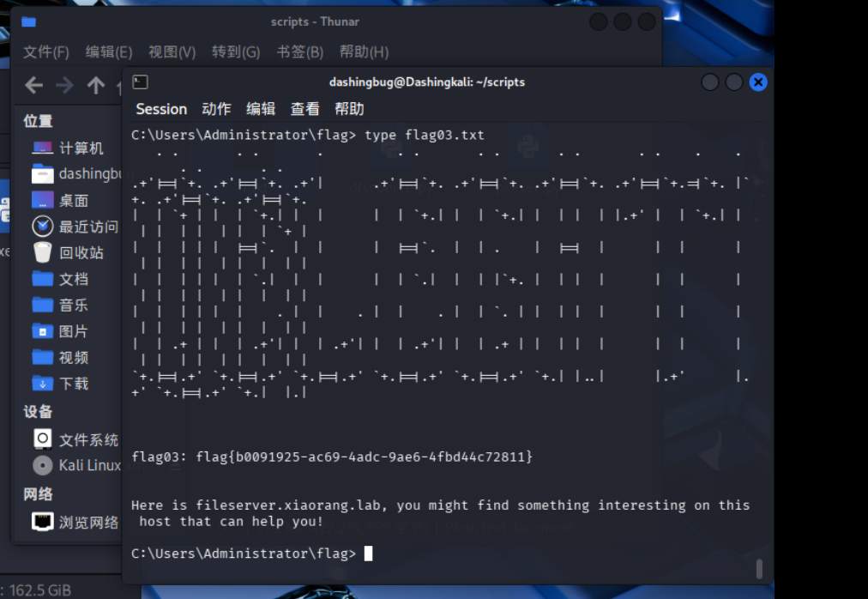Screen dimensions: 868x599
Task: Go to parent folder with up arrow
Action: pos(96,85)
